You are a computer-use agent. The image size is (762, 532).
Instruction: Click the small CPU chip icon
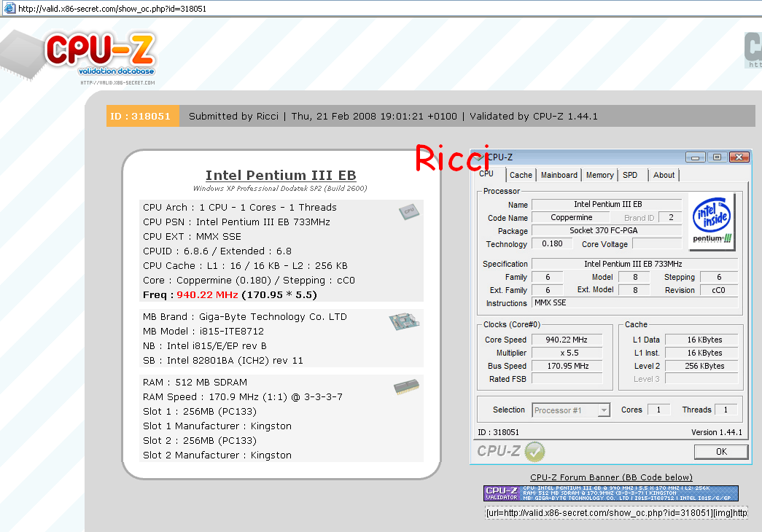click(x=408, y=211)
